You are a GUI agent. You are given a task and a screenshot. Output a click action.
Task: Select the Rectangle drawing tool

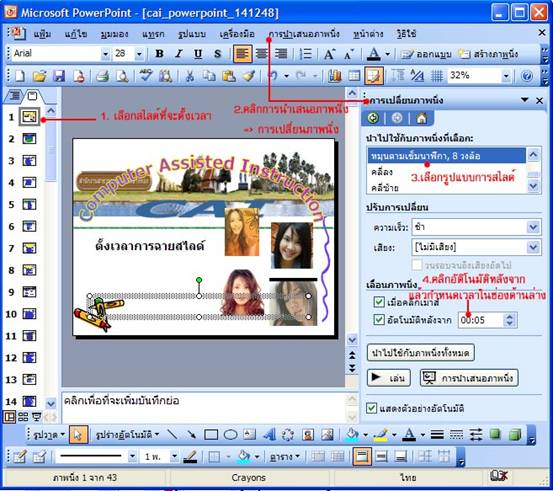click(211, 435)
